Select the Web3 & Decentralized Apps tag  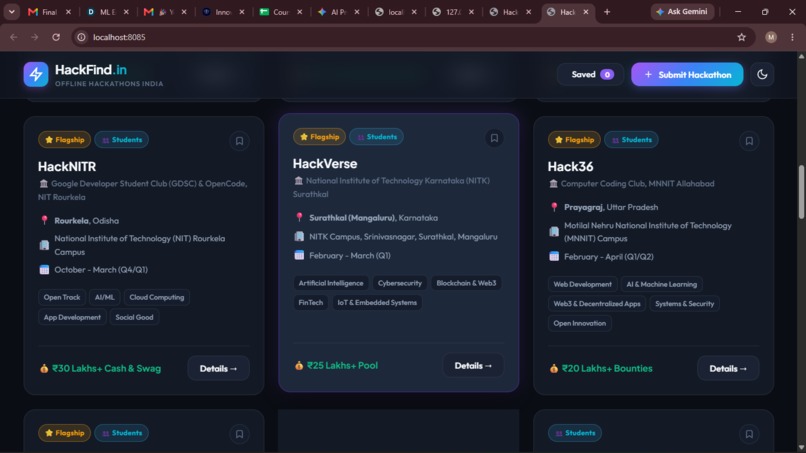tap(597, 304)
